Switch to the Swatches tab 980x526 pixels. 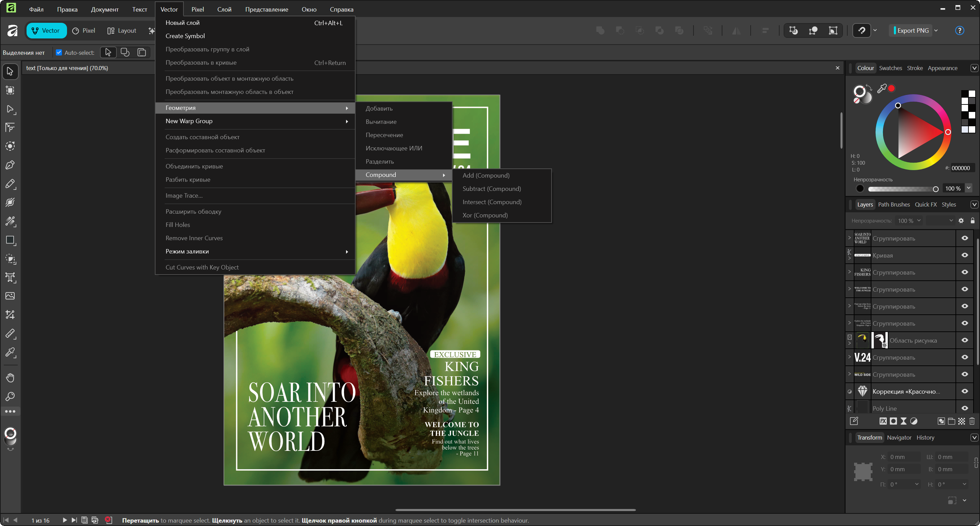pos(890,68)
